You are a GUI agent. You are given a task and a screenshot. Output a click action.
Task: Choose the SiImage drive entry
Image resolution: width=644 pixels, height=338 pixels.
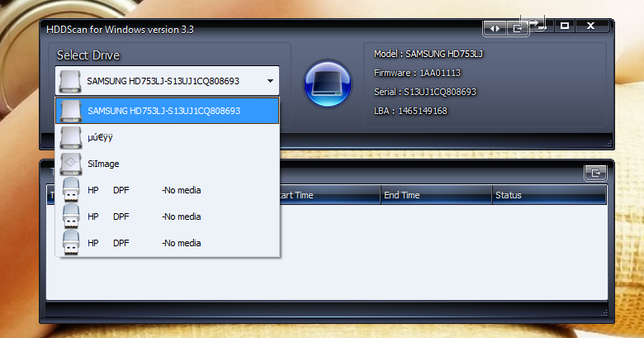click(168, 164)
